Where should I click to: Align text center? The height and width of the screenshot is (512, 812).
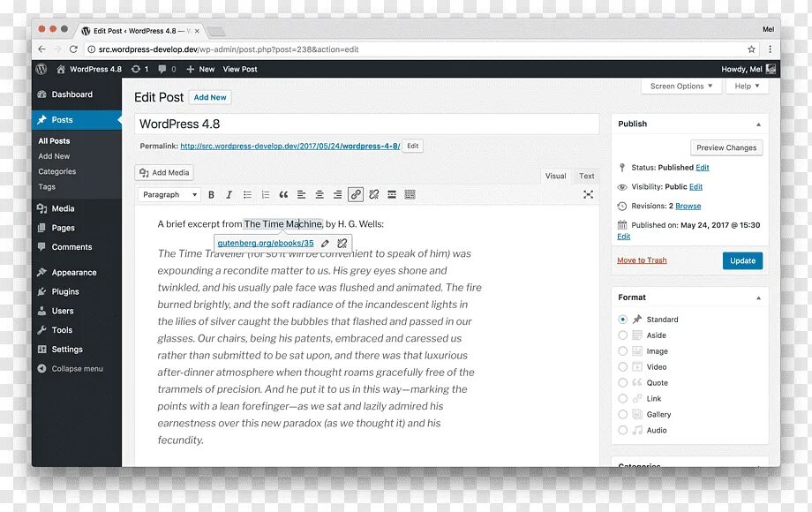click(320, 195)
